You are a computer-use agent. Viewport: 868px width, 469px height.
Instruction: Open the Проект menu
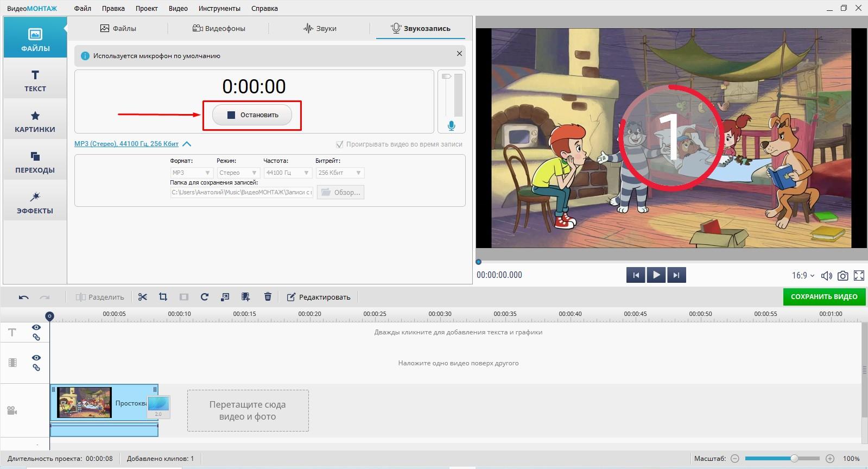[147, 8]
